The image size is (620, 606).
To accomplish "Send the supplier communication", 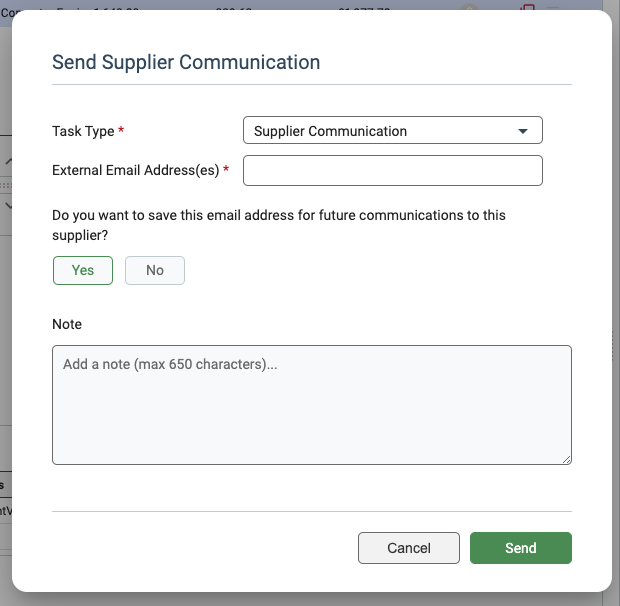I will (x=521, y=548).
